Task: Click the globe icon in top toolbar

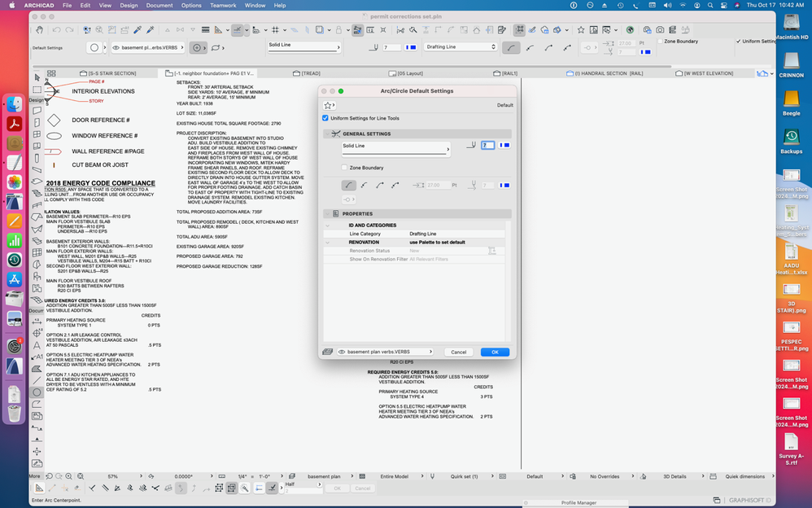Action: (x=630, y=30)
